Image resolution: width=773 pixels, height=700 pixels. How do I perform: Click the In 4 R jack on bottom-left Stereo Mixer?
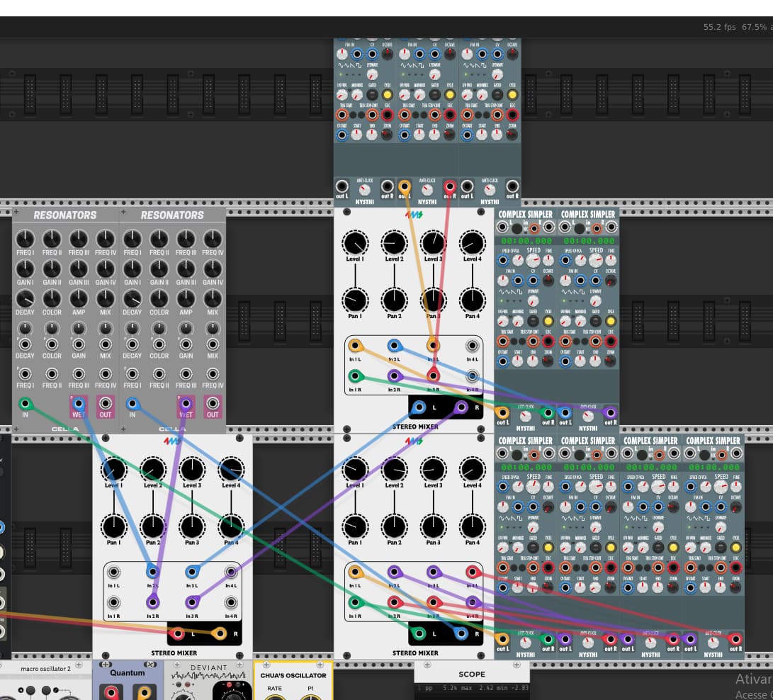[x=230, y=602]
